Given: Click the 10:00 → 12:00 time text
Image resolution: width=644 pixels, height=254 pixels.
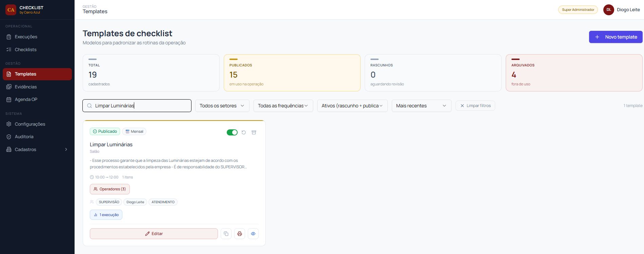Looking at the screenshot, I should (x=107, y=177).
